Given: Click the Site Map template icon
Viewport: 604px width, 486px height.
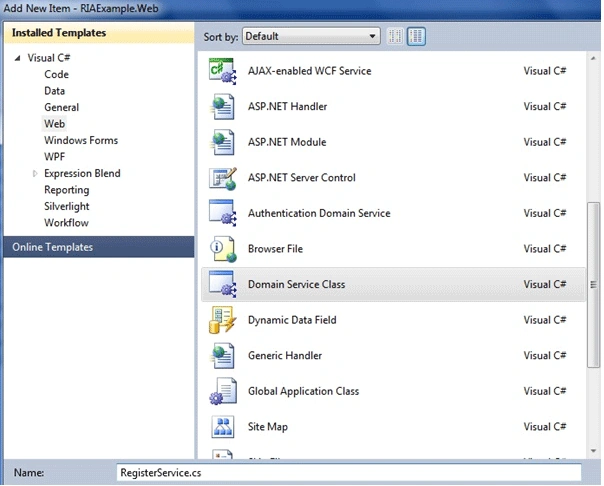Looking at the screenshot, I should pyautogui.click(x=223, y=427).
